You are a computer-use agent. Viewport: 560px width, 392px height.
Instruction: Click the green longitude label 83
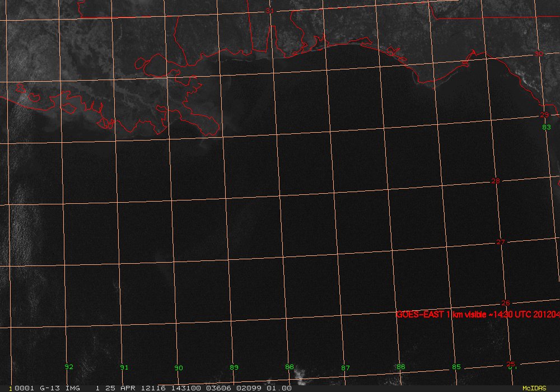(x=547, y=127)
